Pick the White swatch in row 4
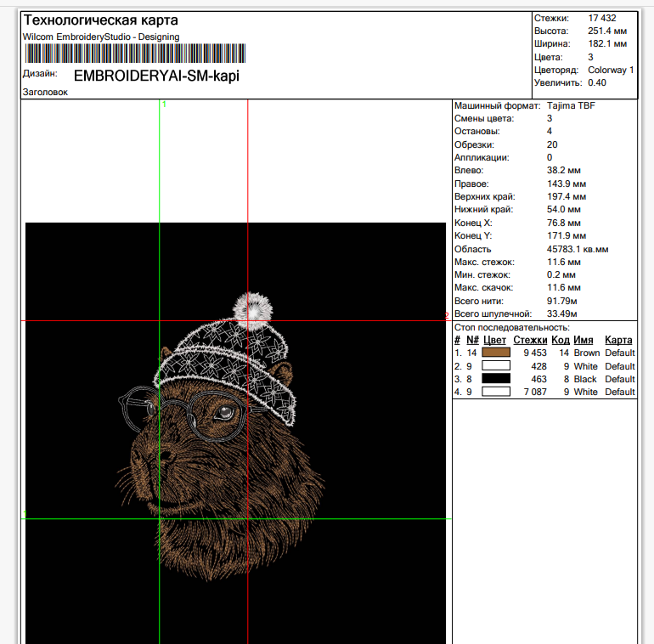Viewport: 654px width, 644px height. click(495, 393)
